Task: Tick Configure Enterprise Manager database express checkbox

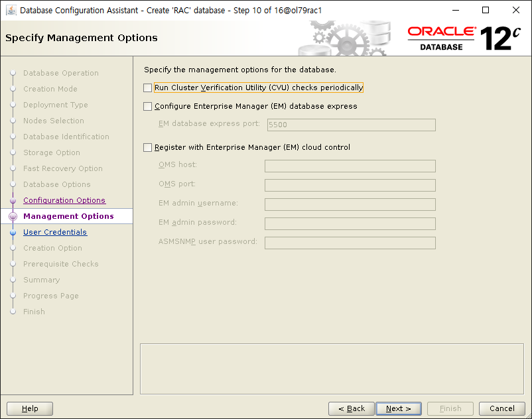Action: pos(147,107)
